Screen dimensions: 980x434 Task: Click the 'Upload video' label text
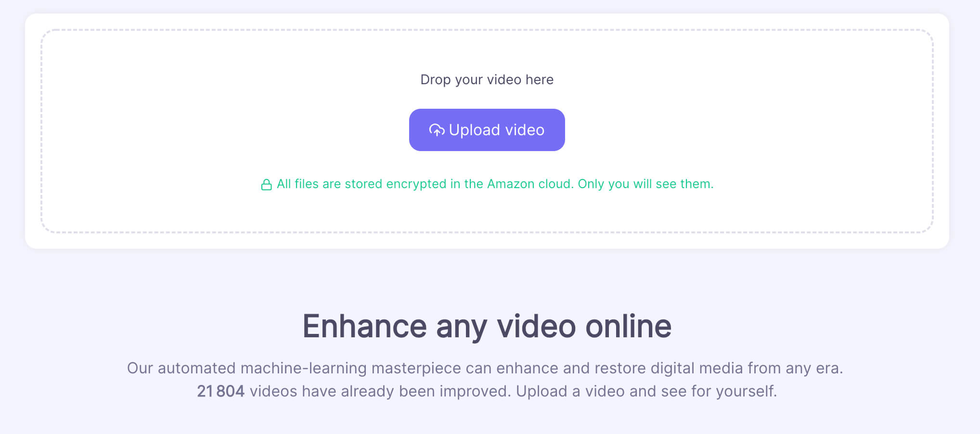[x=496, y=130]
